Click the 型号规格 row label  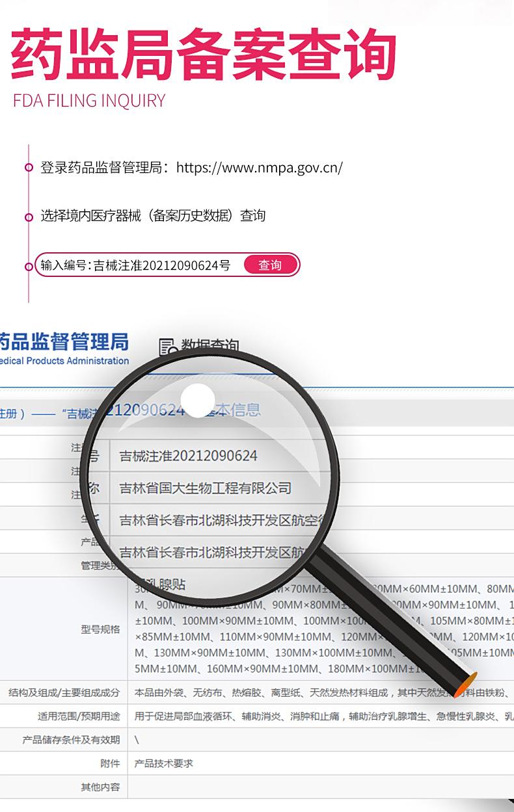(100, 629)
